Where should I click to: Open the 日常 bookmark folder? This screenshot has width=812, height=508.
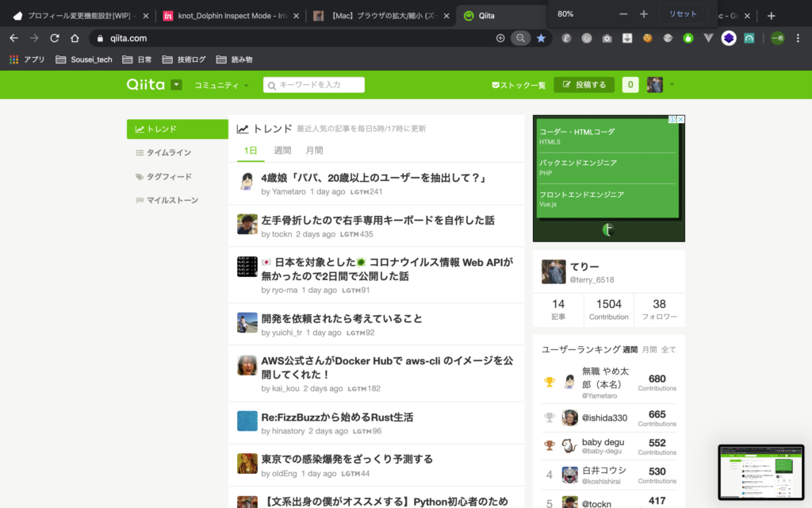click(x=137, y=60)
